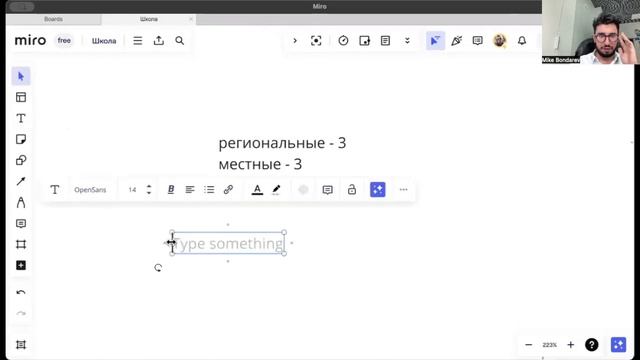
Task: Open text alignment options
Action: point(190,189)
